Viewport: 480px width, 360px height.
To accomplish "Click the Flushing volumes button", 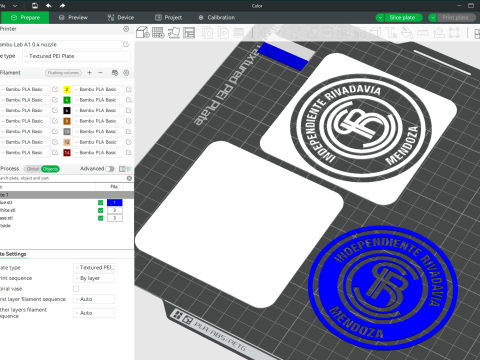I will 63,73.
